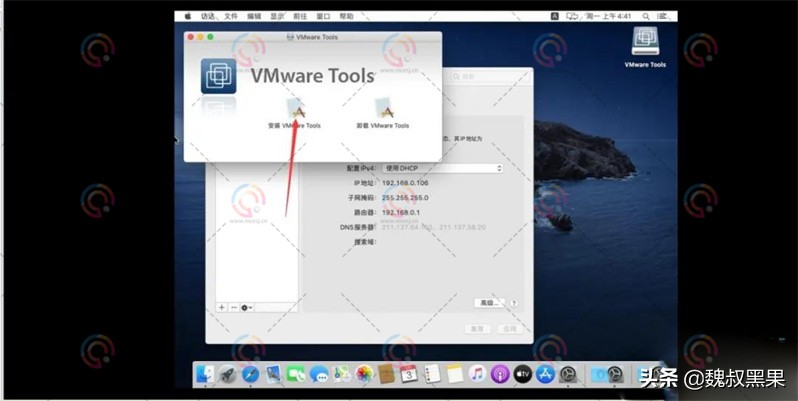Open Finder from the Dock
The width and height of the screenshot is (798, 401).
tap(205, 374)
